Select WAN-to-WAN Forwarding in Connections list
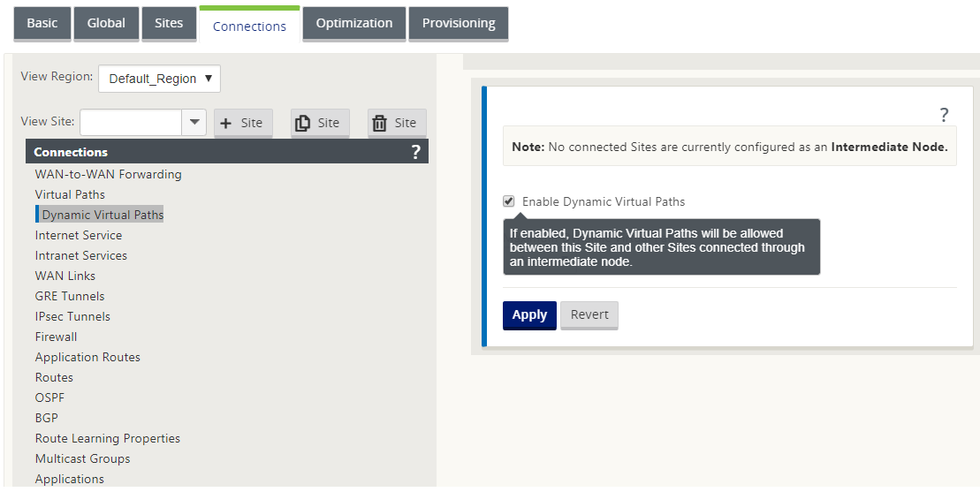 point(108,174)
